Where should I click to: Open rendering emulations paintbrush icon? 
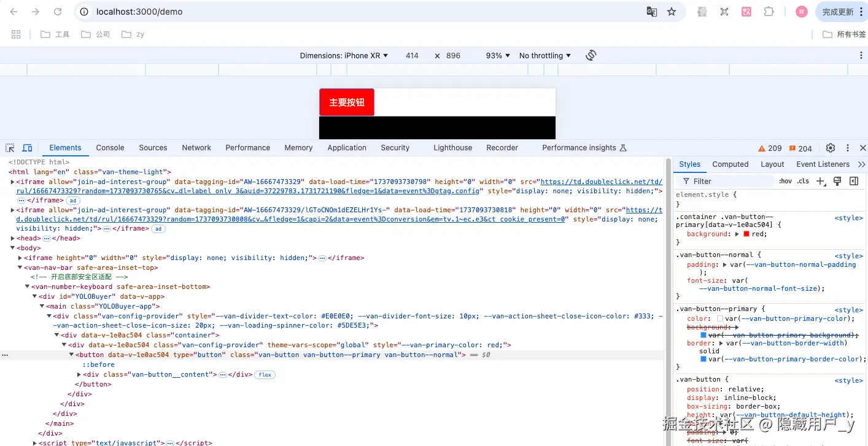(837, 181)
